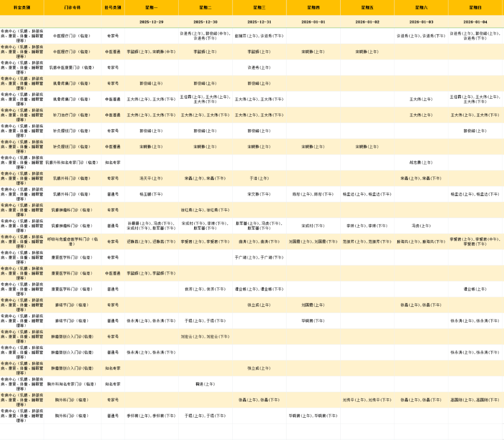Select the 星期六 column header
504x440 pixels.
click(x=421, y=7)
